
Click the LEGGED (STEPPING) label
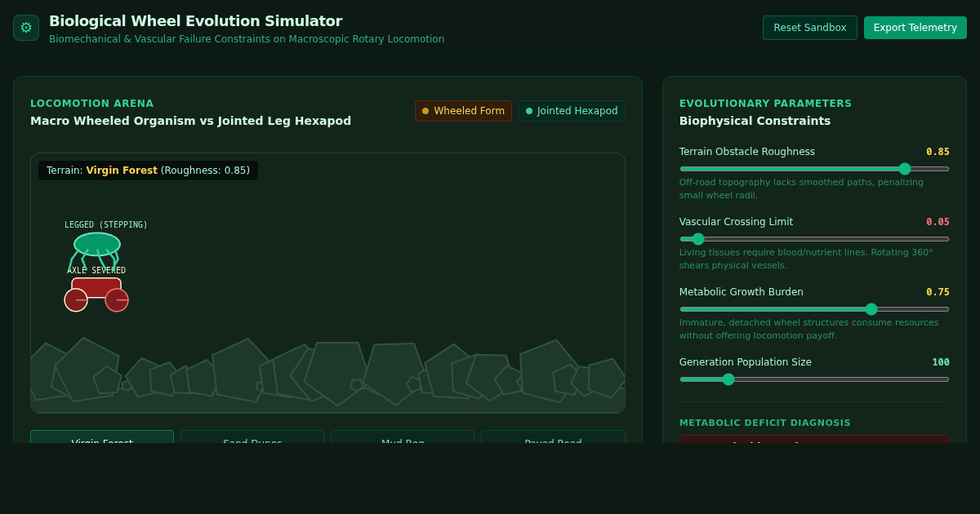coord(106,225)
